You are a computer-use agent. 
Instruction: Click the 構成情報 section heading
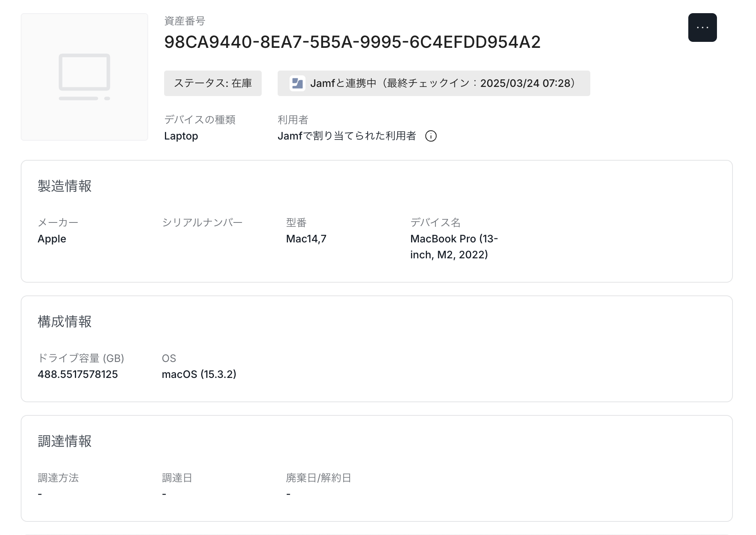click(x=65, y=322)
